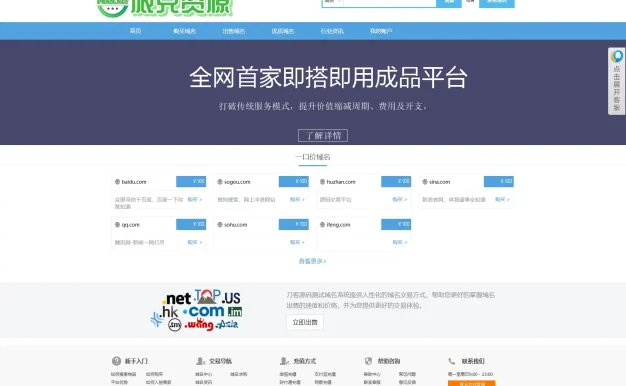This screenshot has height=386, width=626.
Task: Click 购买 > link for ifeng.com
Action: [x=400, y=242]
